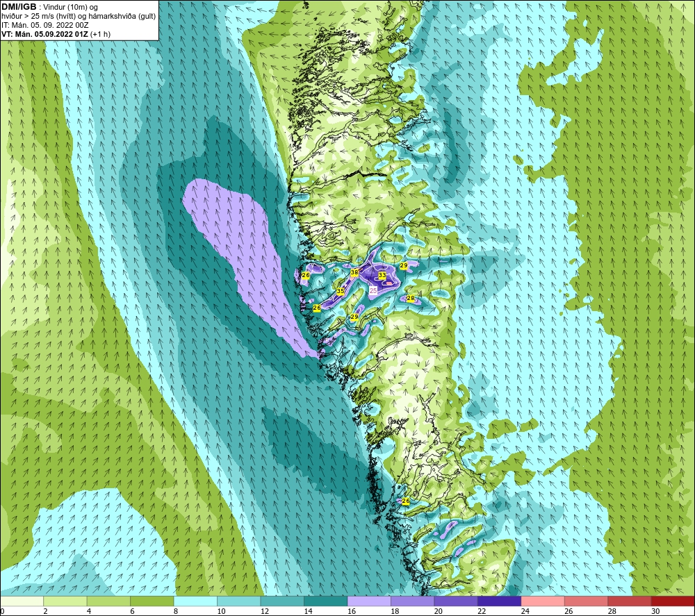
Task: Click the yellow gust label 38
Action: click(354, 272)
